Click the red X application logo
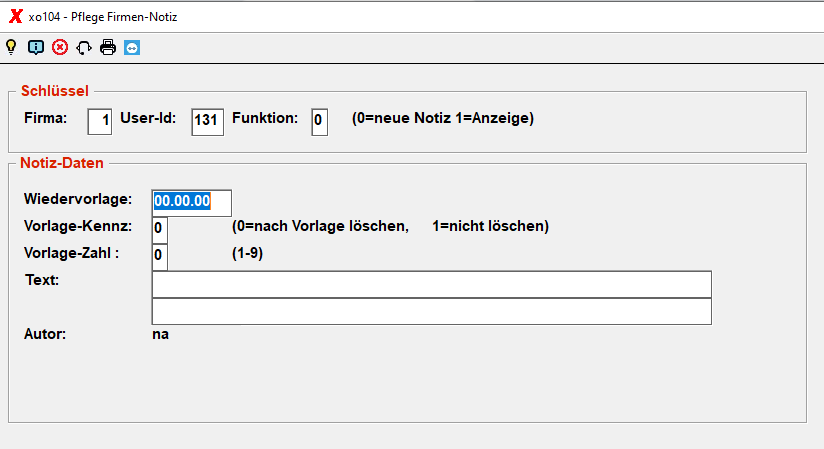824x449 pixels. pyautogui.click(x=16, y=16)
